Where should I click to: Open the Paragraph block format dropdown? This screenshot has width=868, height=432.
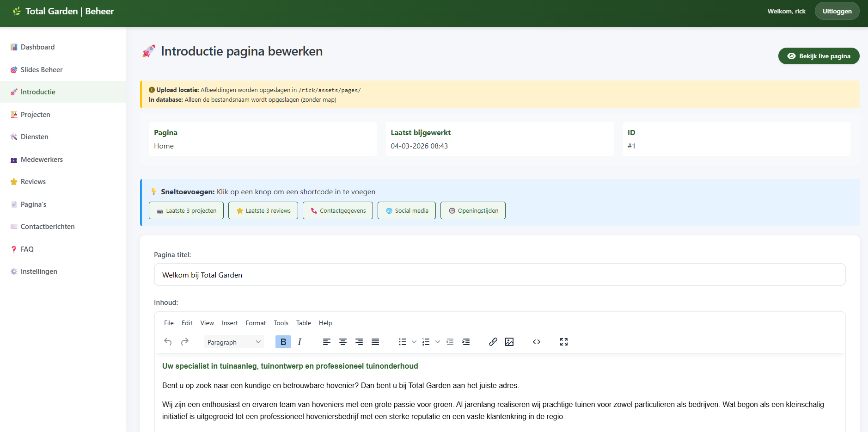point(234,342)
